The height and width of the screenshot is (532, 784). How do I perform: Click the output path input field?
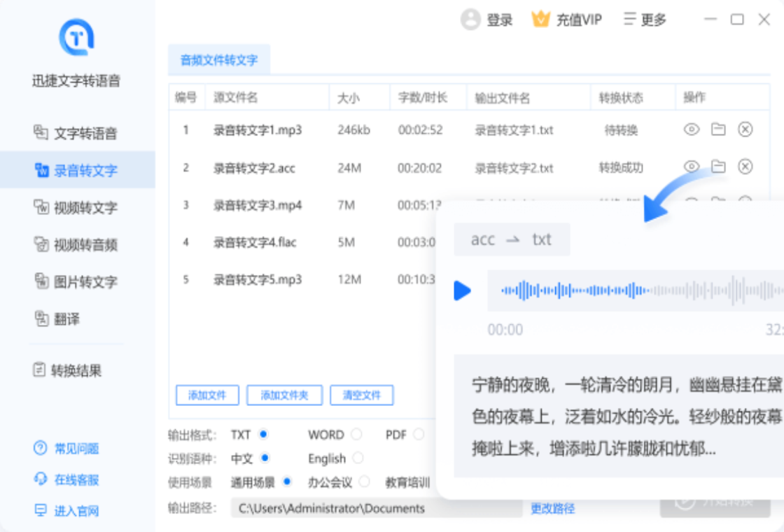point(377,508)
